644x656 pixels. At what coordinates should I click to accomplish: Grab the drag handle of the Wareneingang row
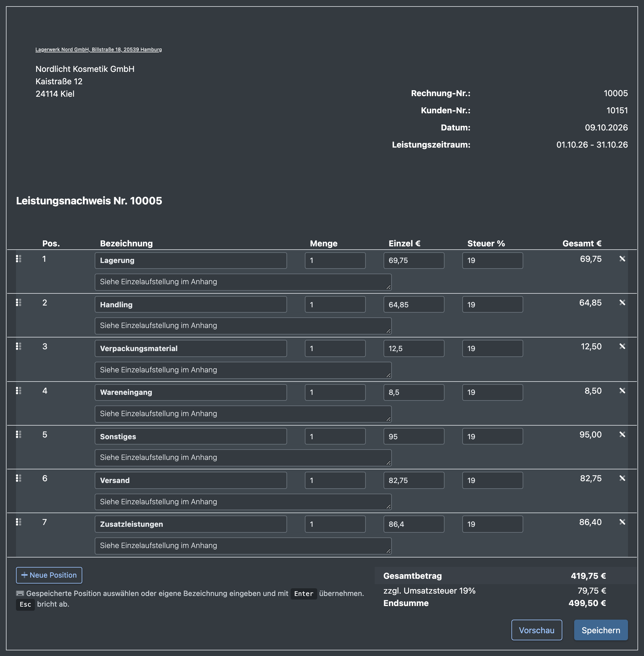pos(19,391)
